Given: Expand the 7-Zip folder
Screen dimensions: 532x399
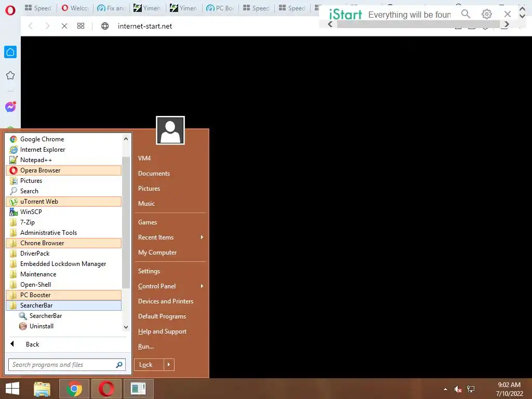Looking at the screenshot, I should point(64,222).
